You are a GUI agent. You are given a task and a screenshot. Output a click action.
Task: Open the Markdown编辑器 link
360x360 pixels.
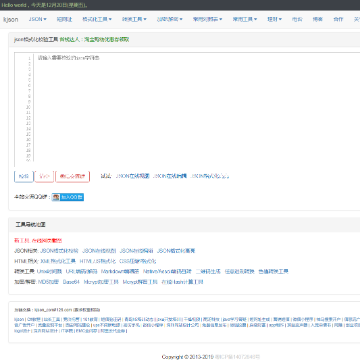tap(120, 272)
